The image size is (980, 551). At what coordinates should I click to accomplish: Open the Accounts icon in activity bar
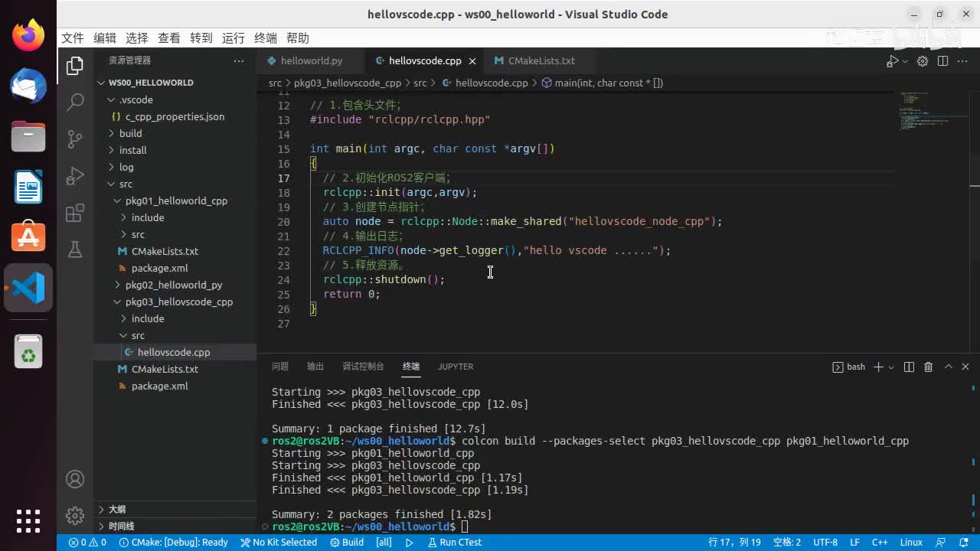point(75,479)
